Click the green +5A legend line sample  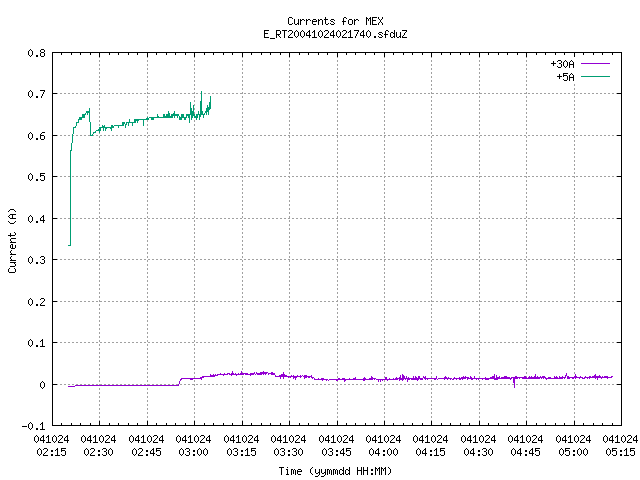click(x=595, y=76)
